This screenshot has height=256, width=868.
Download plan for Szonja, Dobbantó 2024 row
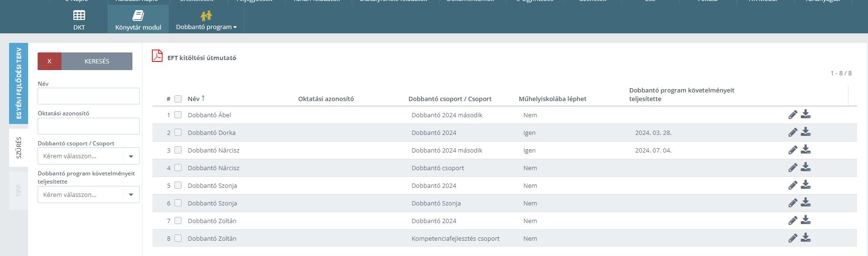click(x=806, y=184)
